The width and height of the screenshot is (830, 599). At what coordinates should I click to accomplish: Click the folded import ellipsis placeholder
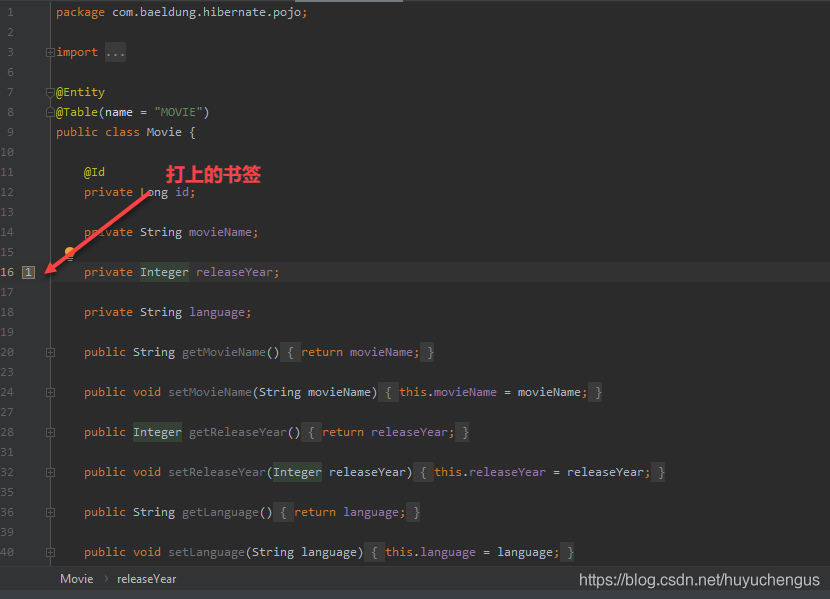[x=115, y=52]
